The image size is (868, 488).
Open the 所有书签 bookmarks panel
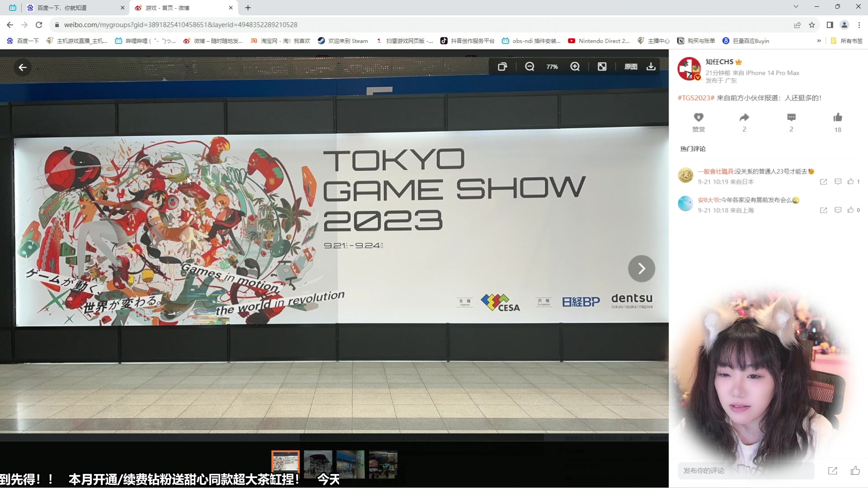[846, 41]
